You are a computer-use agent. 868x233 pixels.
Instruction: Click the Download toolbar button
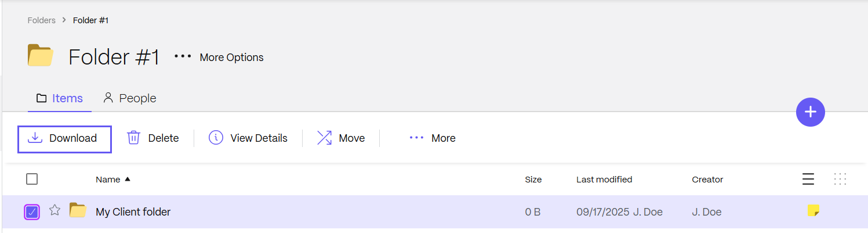coord(64,139)
